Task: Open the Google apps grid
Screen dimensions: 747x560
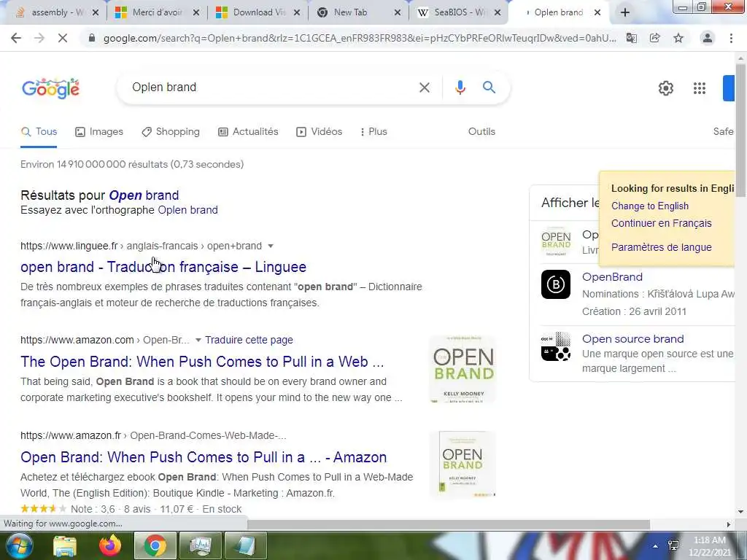Action: (700, 88)
